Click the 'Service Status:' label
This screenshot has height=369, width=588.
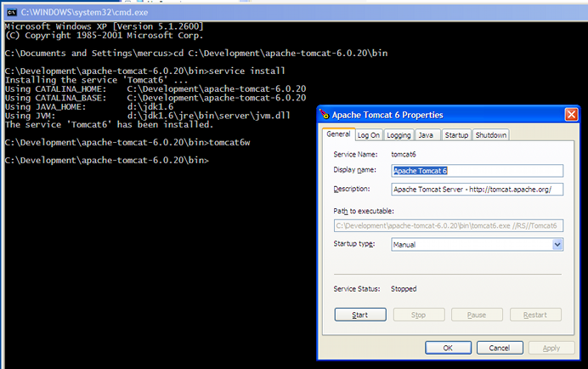pyautogui.click(x=357, y=289)
